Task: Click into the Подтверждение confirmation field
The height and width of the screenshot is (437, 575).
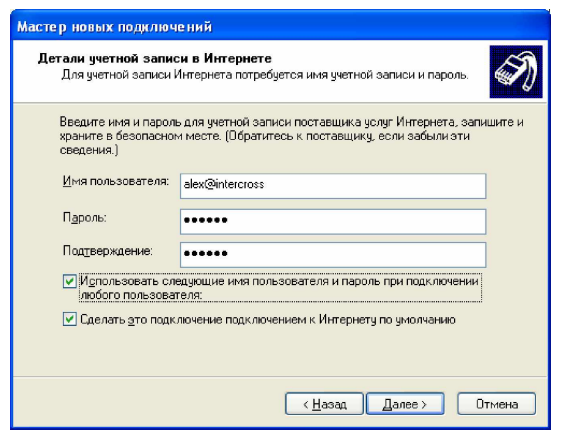Action: (333, 254)
